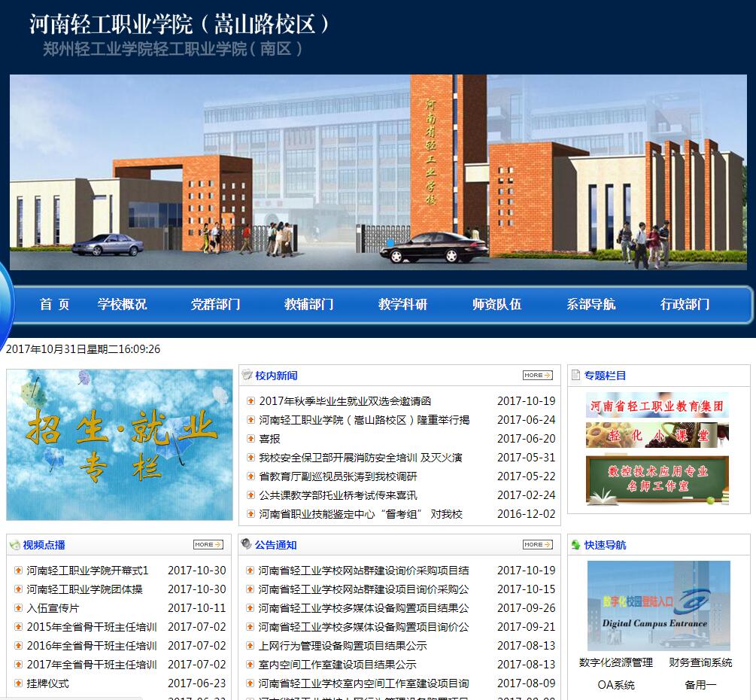Click 河南省轻工职业教育集团 banner
The height and width of the screenshot is (700, 756).
(657, 405)
